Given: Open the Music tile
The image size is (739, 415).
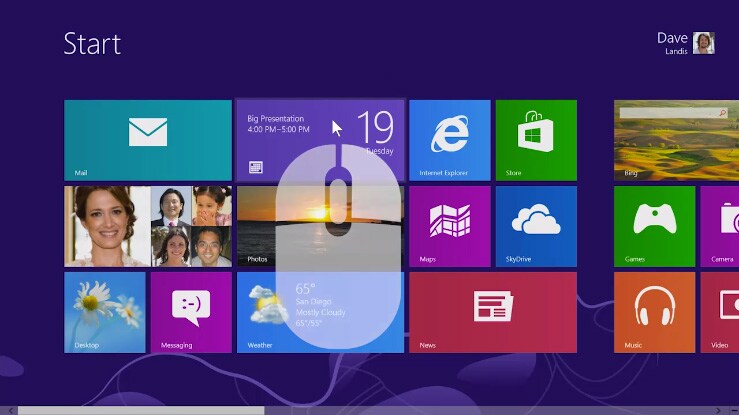Looking at the screenshot, I should click(x=654, y=312).
